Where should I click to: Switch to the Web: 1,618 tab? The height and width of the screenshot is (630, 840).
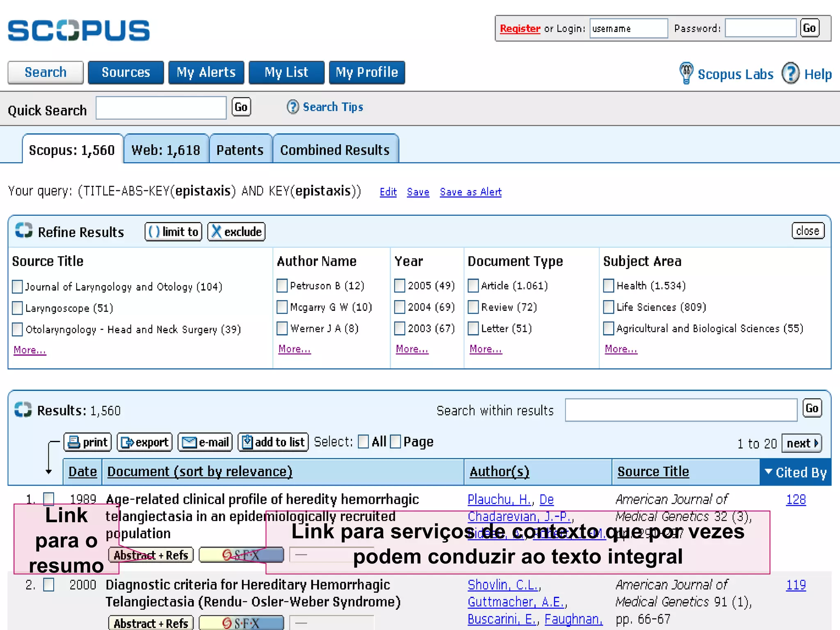click(166, 150)
